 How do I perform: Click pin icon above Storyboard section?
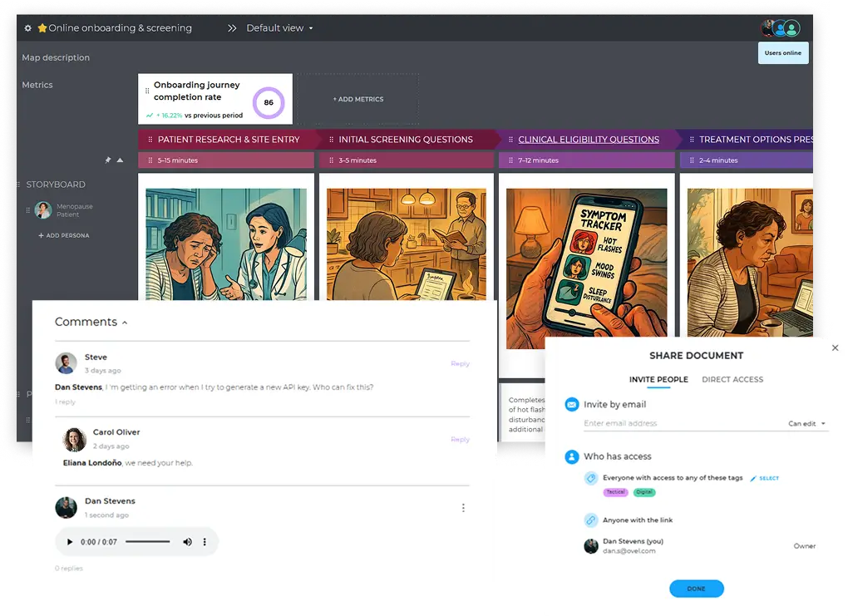point(107,160)
